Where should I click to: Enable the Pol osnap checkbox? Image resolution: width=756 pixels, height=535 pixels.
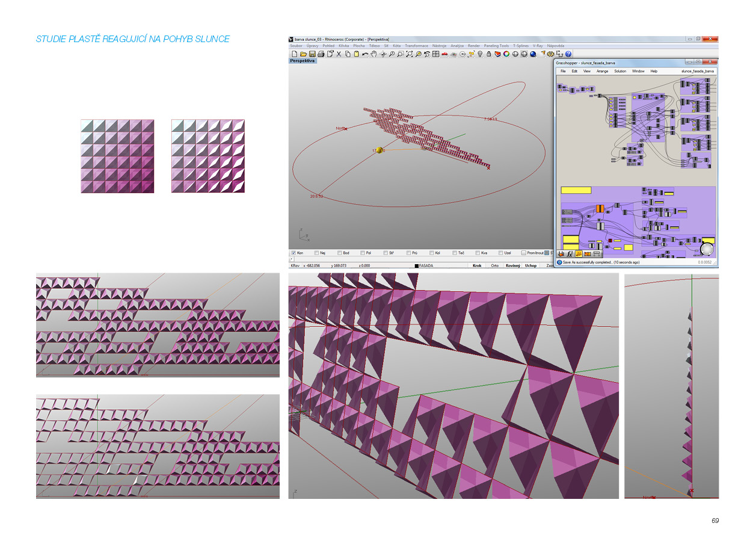(x=363, y=253)
